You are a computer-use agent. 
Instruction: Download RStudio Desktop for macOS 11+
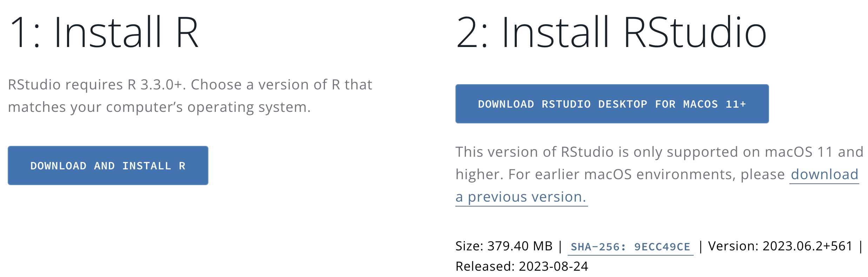pyautogui.click(x=612, y=104)
